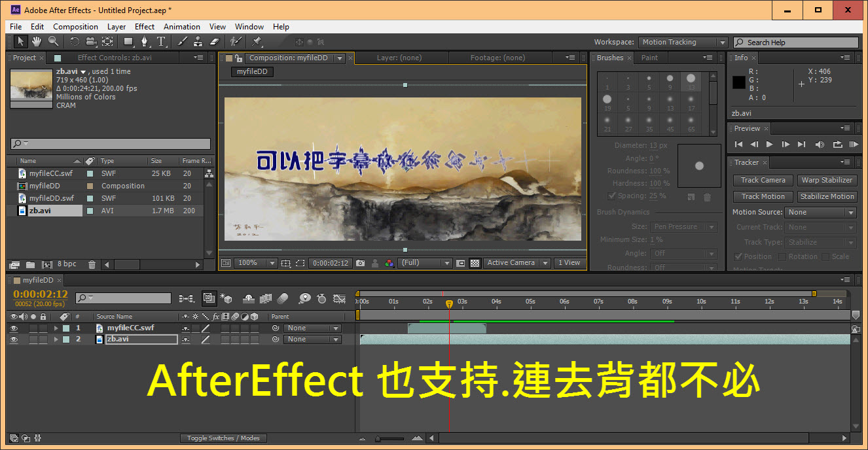Image resolution: width=868 pixels, height=450 pixels.
Task: Click the Track Motion button
Action: 763,196
